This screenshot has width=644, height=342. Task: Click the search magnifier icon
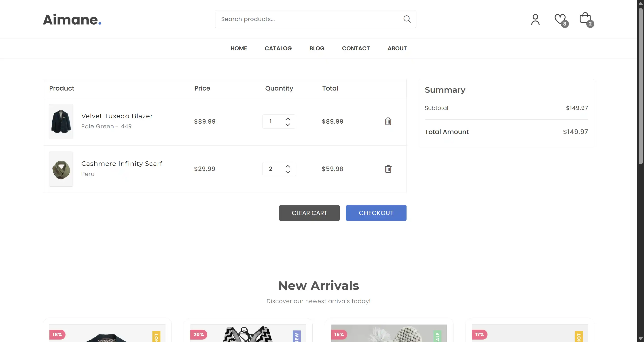coord(407,19)
